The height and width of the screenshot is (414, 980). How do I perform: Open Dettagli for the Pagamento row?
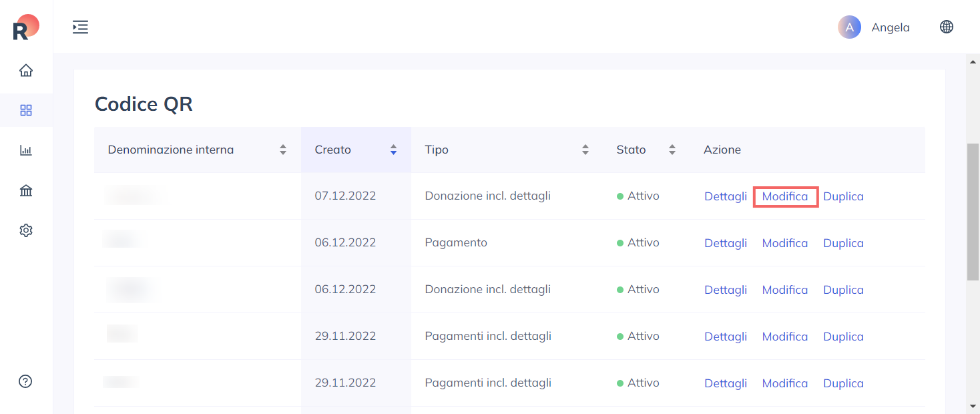(726, 243)
